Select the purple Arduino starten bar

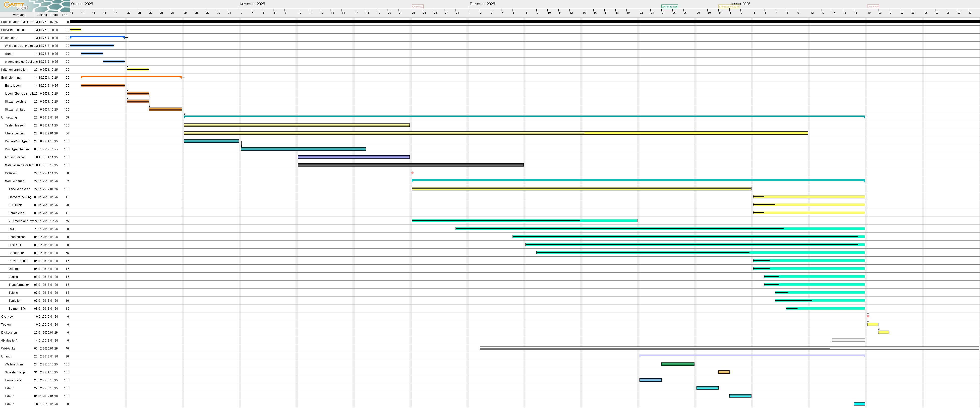[353, 157]
